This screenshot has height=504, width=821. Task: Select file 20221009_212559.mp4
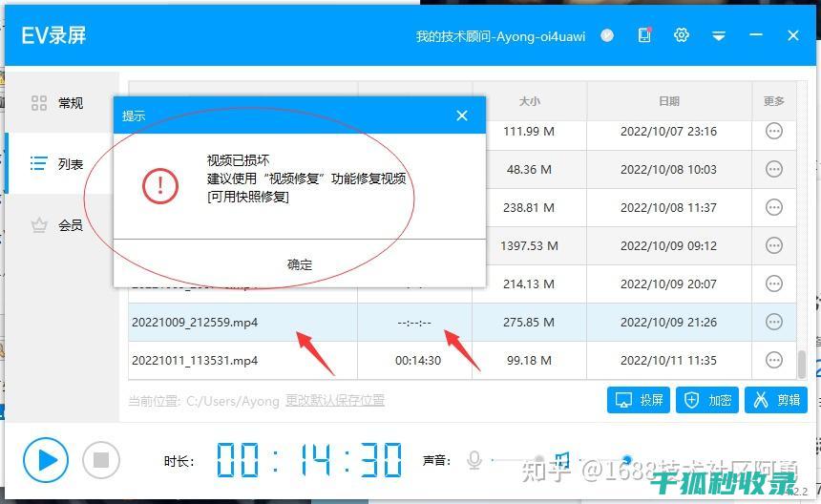point(195,323)
